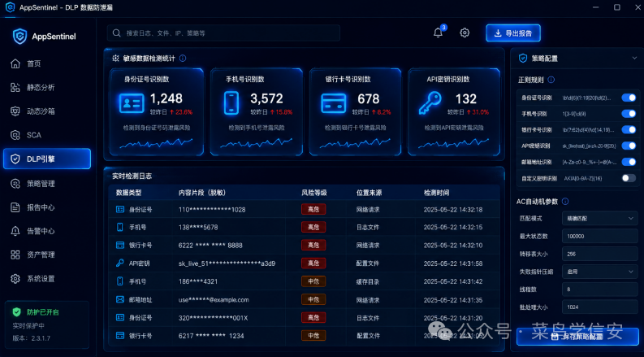This screenshot has width=644, height=357.
Task: Open 资产管理 in sidebar
Action: click(x=47, y=255)
